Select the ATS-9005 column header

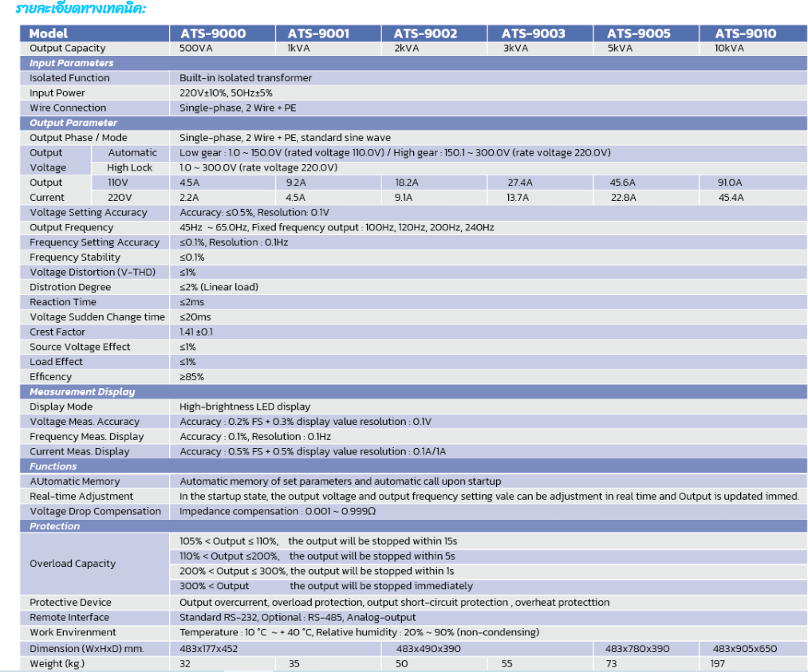[x=638, y=33]
